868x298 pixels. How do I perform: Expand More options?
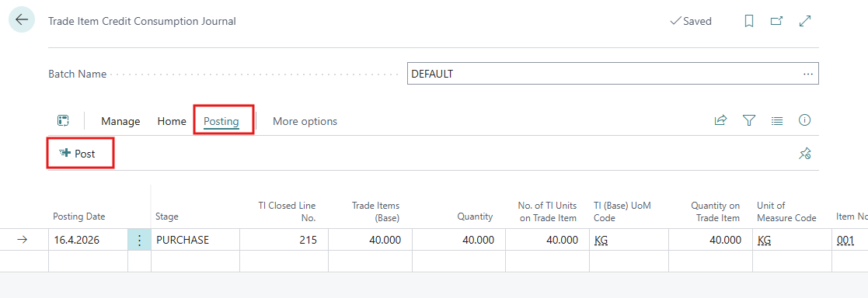point(305,121)
